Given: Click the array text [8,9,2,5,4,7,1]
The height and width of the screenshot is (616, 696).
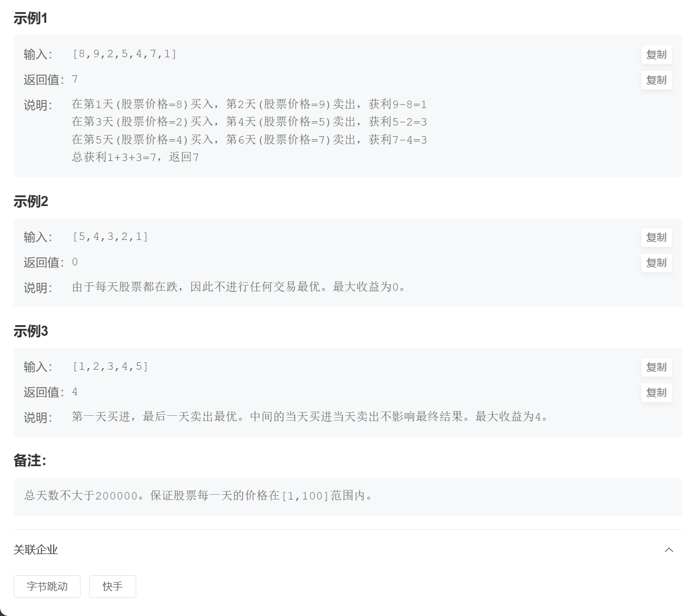Looking at the screenshot, I should (125, 54).
